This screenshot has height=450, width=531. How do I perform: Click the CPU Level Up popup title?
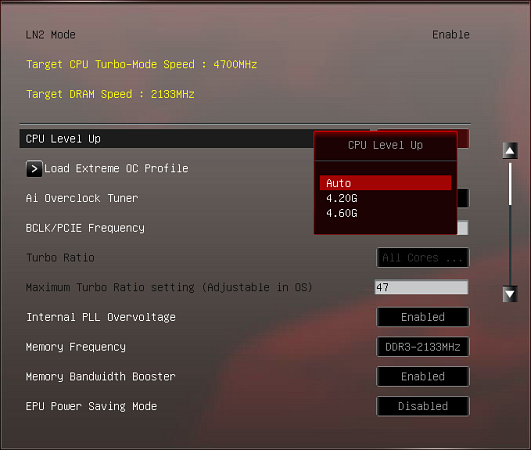point(385,145)
